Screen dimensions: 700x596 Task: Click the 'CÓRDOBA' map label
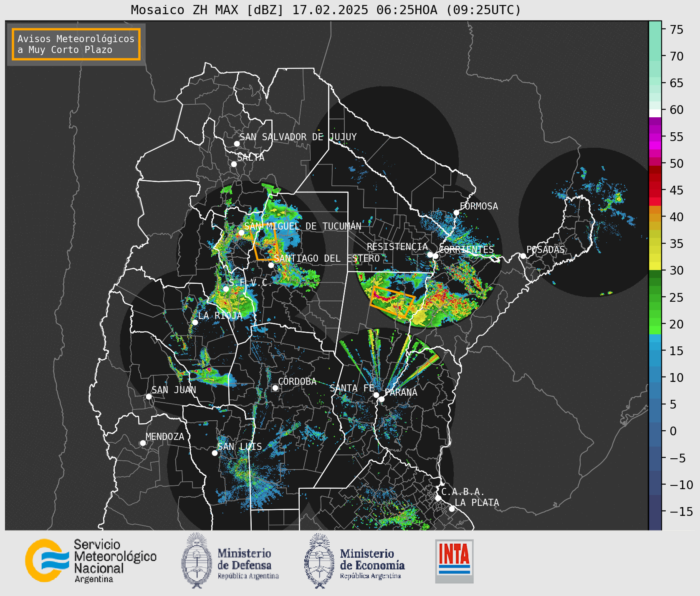[297, 381]
